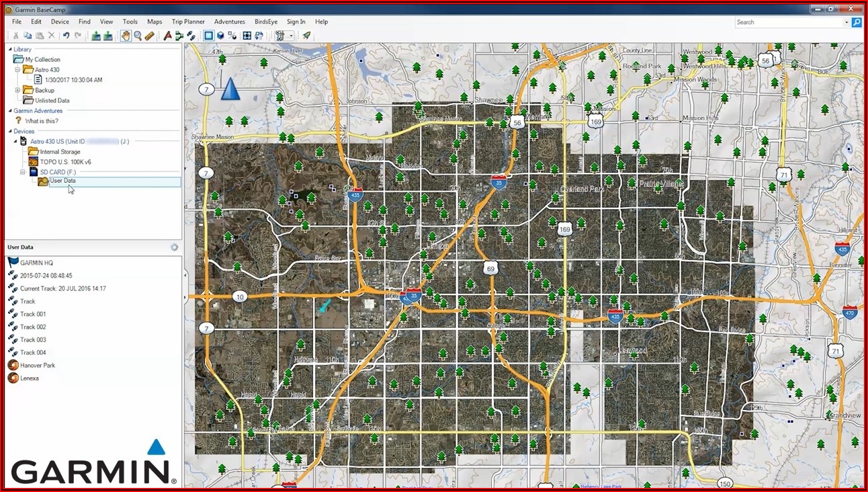
Task: Switch to 3D map view icon
Action: tap(220, 36)
